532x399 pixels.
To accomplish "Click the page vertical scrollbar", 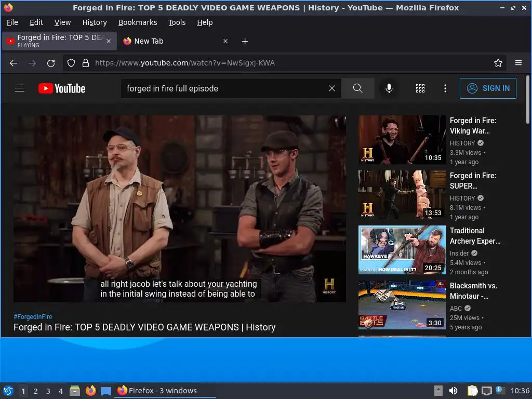I will (x=528, y=100).
